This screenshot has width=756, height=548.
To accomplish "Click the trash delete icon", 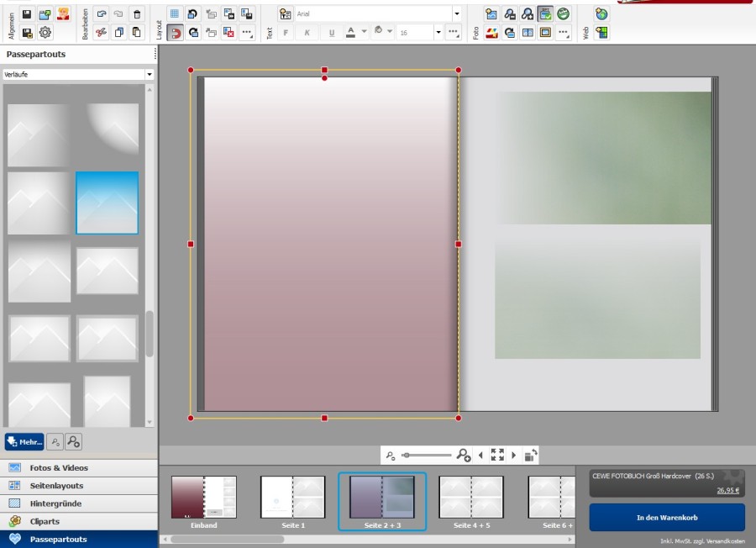I will (137, 14).
